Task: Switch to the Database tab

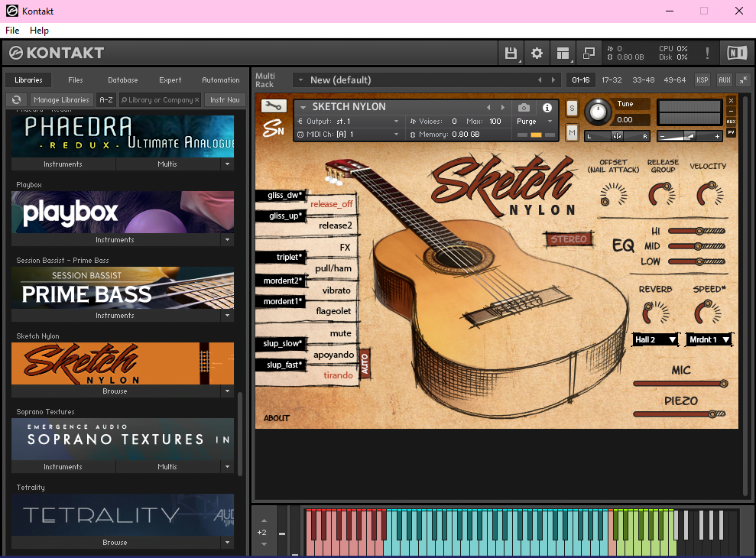Action: [x=123, y=80]
